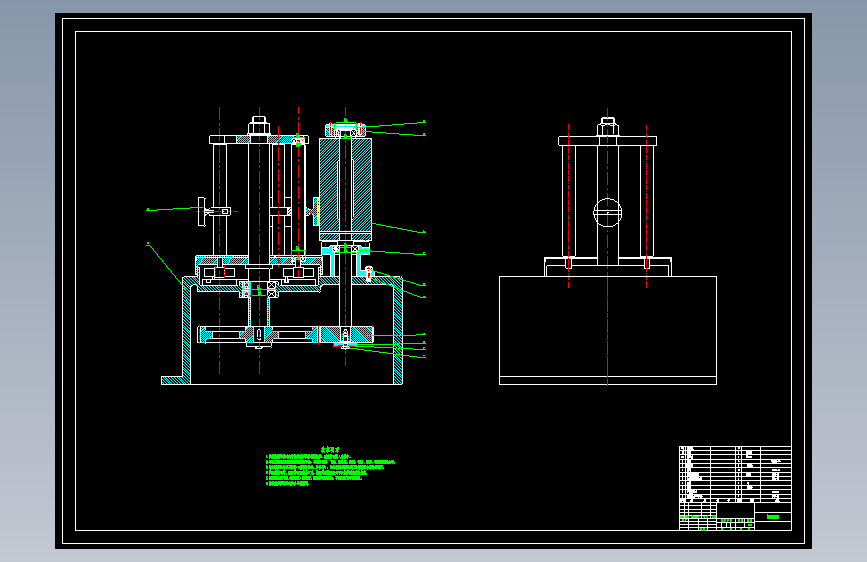This screenshot has width=867, height=562.
Task: Click the green technical notes text block
Action: [x=330, y=466]
